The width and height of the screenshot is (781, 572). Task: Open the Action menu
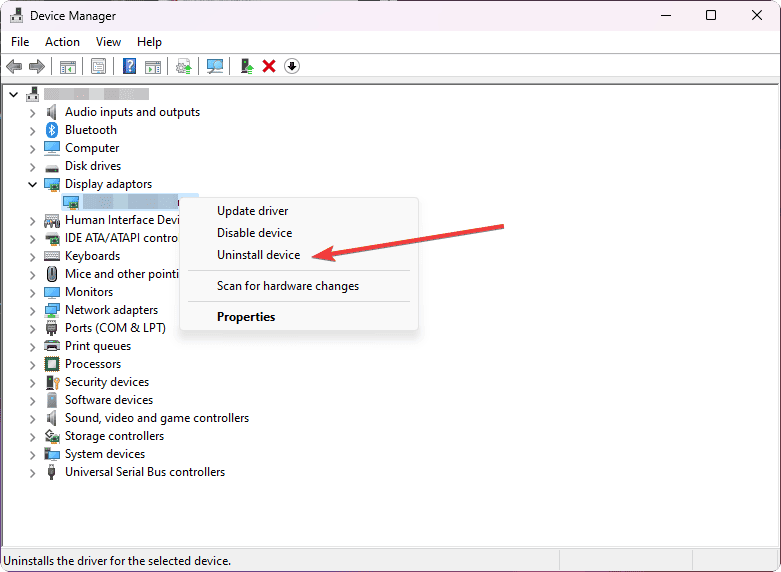point(62,42)
